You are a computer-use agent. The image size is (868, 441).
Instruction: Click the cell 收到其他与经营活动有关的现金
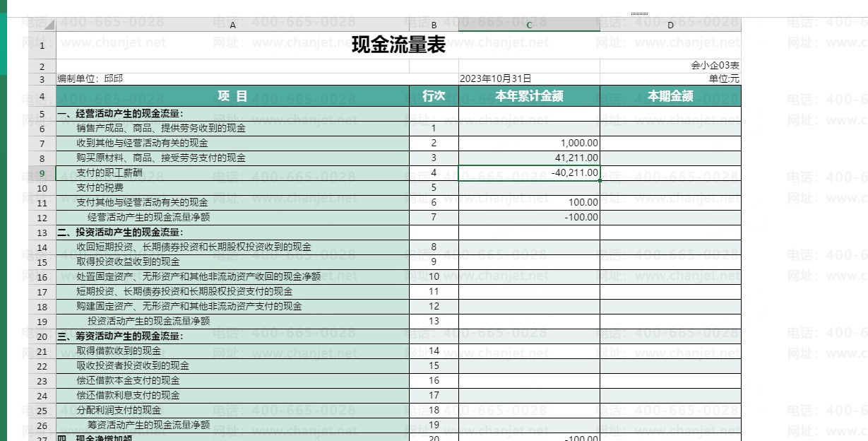pos(232,143)
